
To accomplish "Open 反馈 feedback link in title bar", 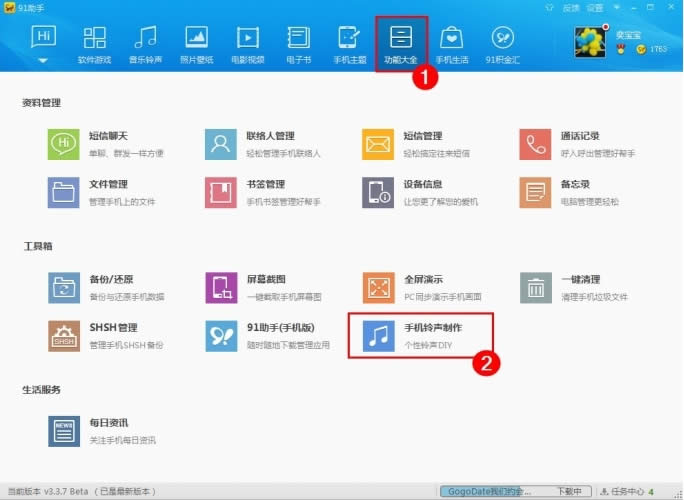I will click(x=571, y=8).
